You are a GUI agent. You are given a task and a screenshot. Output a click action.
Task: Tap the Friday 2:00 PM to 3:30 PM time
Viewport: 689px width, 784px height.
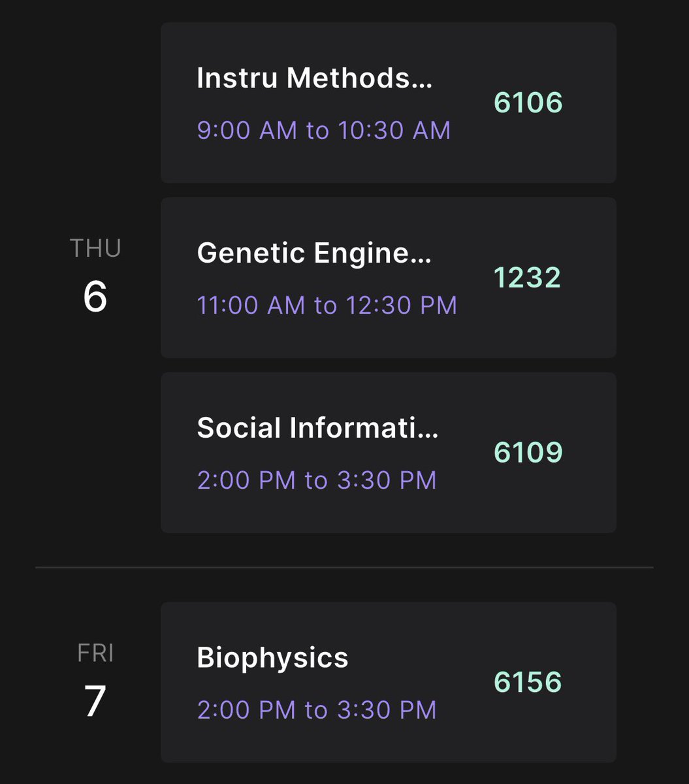click(317, 710)
